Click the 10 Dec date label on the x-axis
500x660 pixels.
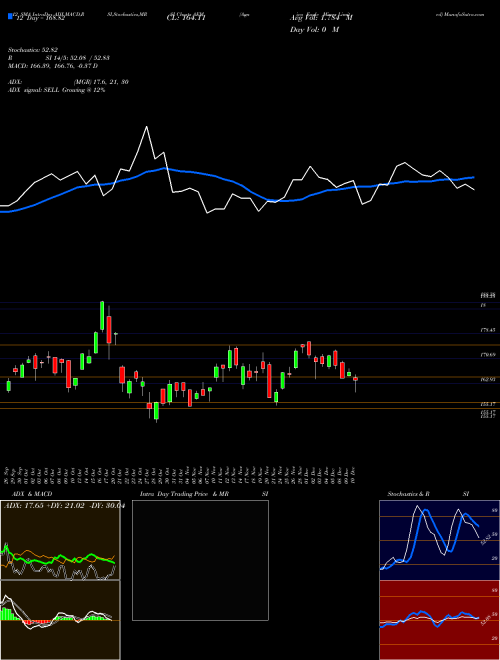pos(355,475)
